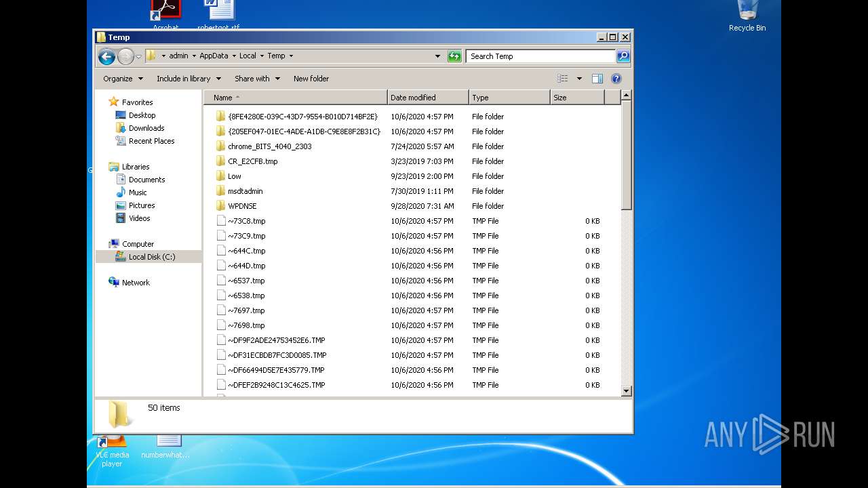Click the file list scroll up arrow
The image size is (868, 488).
tap(626, 96)
